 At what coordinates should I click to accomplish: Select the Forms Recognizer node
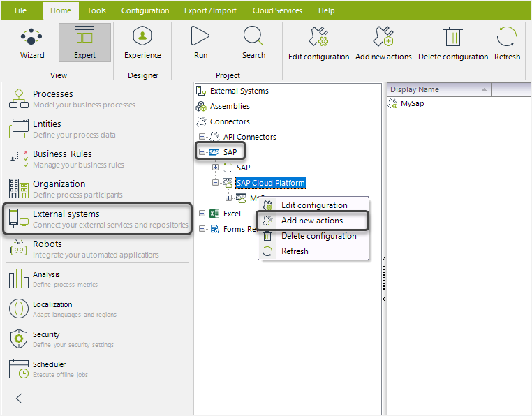pyautogui.click(x=239, y=229)
